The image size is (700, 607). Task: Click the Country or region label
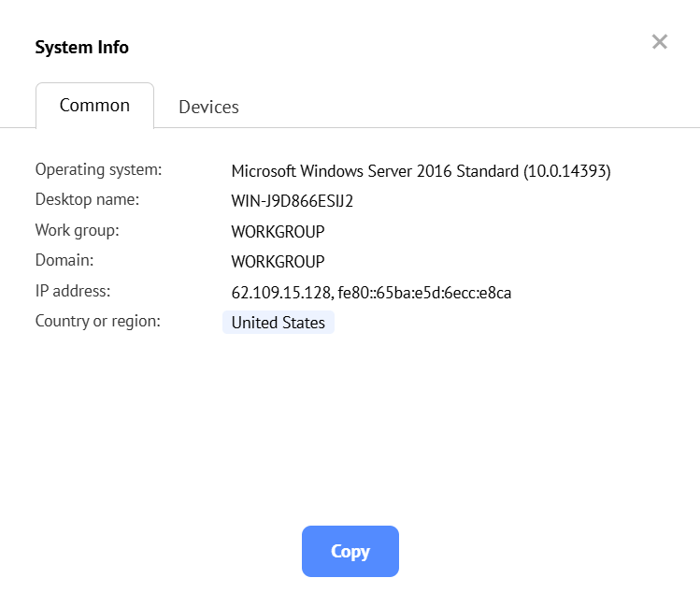98,321
